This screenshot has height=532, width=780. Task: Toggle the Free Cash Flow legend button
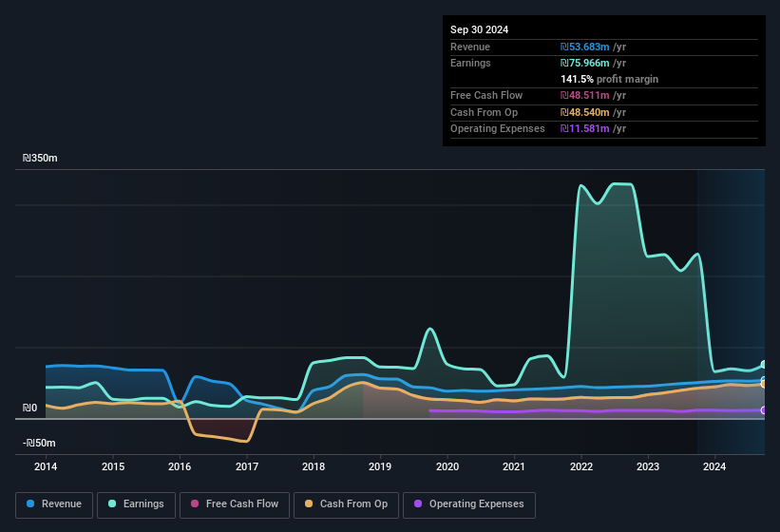coord(235,504)
